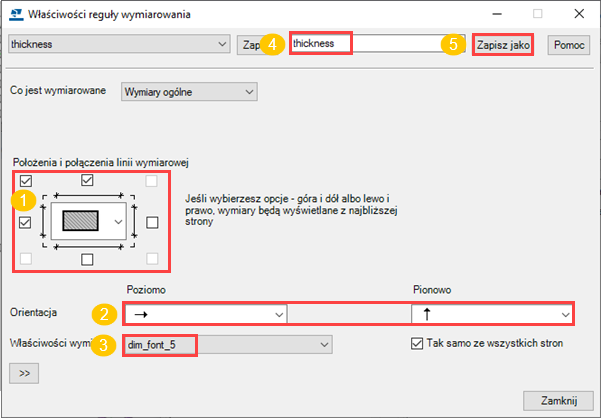Open the Pionowo orientation arrow dropdown
Viewport: 601px width, 418px height.
tap(492, 314)
